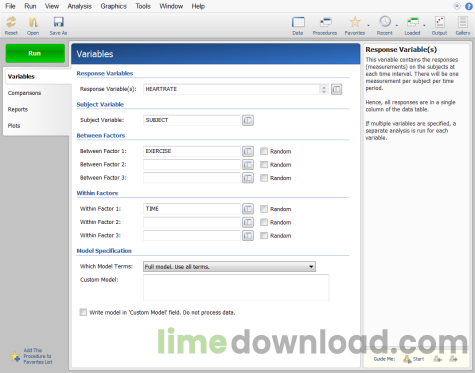Switch to the Reports tab
The width and height of the screenshot is (475, 373).
tap(18, 109)
